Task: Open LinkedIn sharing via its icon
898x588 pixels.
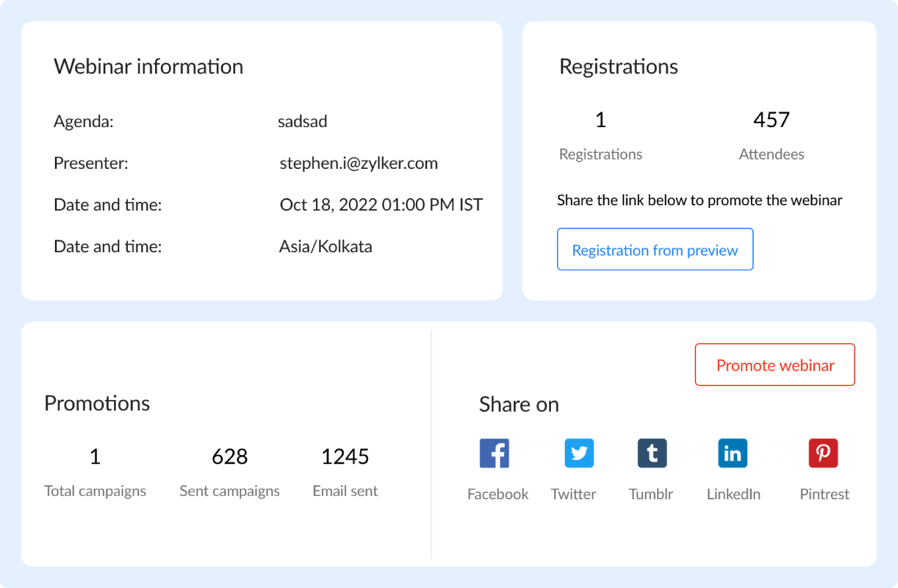Action: 732,453
